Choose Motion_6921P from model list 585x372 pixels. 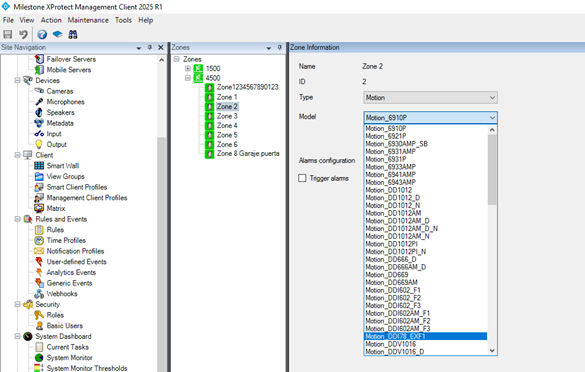[x=425, y=136]
